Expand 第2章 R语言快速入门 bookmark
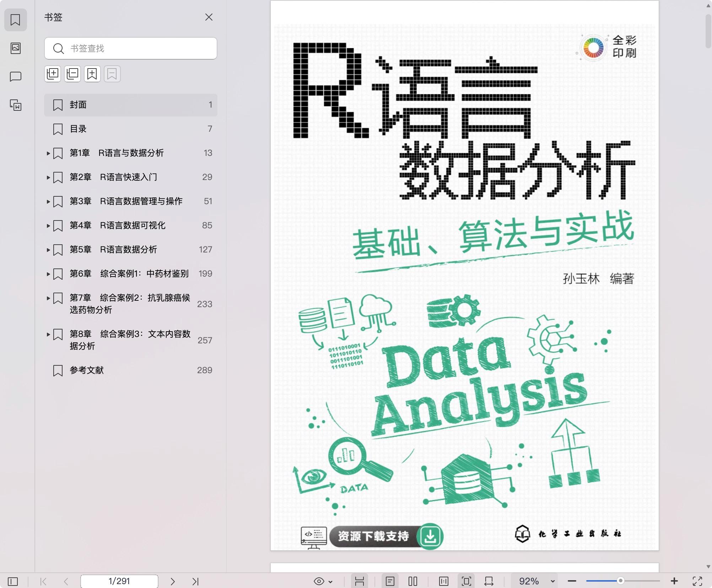 coord(48,178)
